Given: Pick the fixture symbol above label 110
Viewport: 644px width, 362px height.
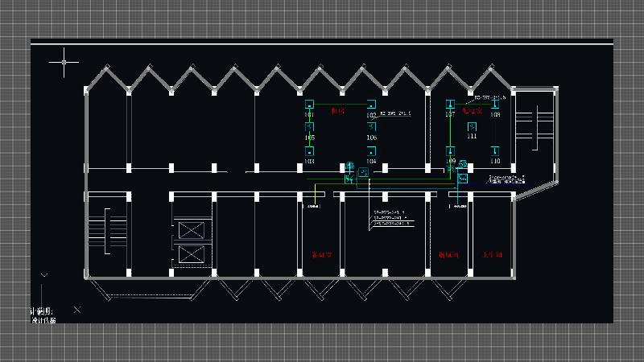Looking at the screenshot, I should click(495, 150).
